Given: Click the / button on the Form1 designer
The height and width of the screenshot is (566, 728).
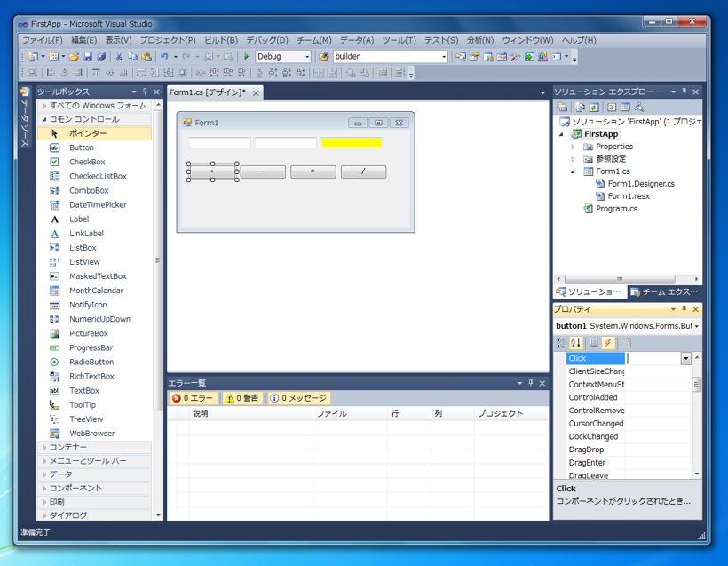Looking at the screenshot, I should [x=362, y=171].
